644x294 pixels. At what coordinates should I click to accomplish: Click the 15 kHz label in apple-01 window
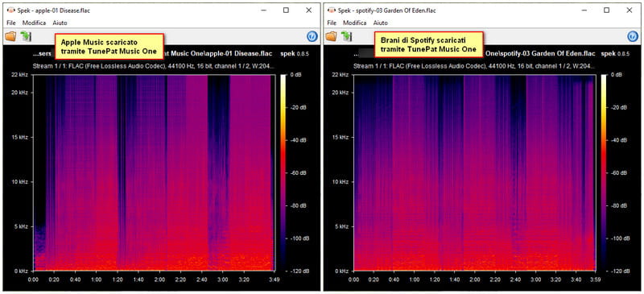point(19,137)
